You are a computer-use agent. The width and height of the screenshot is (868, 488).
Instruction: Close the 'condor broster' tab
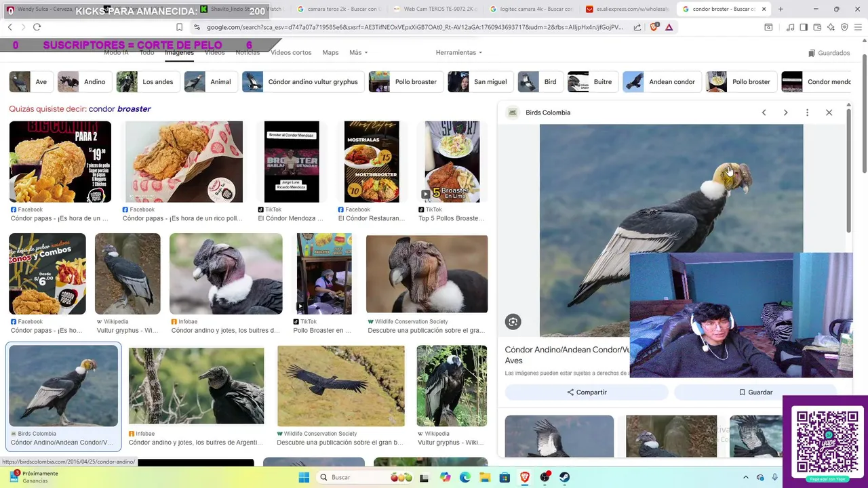click(x=764, y=9)
